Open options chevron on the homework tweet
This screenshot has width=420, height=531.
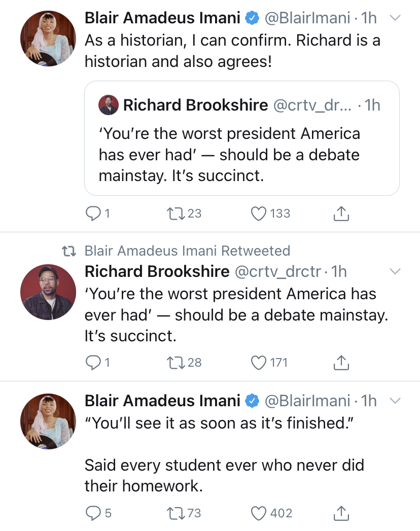pos(395,401)
